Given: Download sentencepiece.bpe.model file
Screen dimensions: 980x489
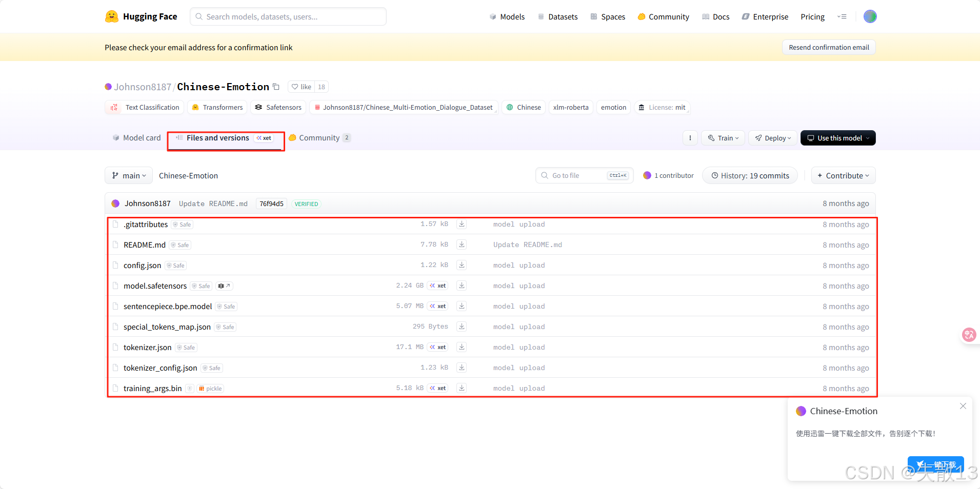Looking at the screenshot, I should (x=462, y=306).
